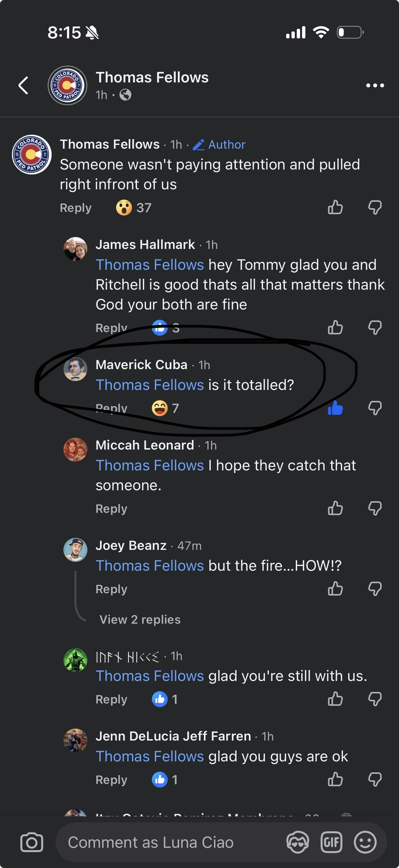Open emoji picker in comment bar
399x868 pixels.
[x=365, y=842]
